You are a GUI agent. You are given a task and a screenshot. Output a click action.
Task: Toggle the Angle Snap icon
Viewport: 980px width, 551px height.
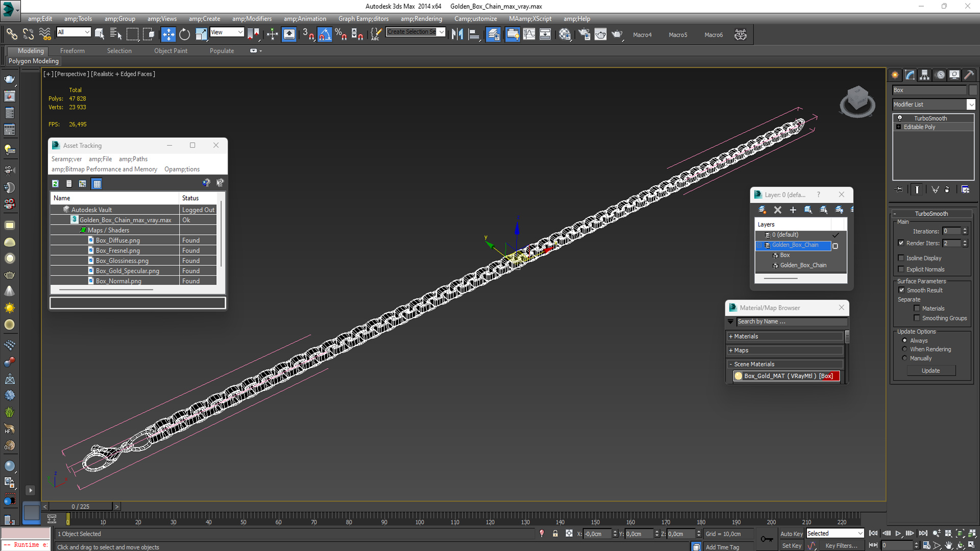(x=325, y=35)
